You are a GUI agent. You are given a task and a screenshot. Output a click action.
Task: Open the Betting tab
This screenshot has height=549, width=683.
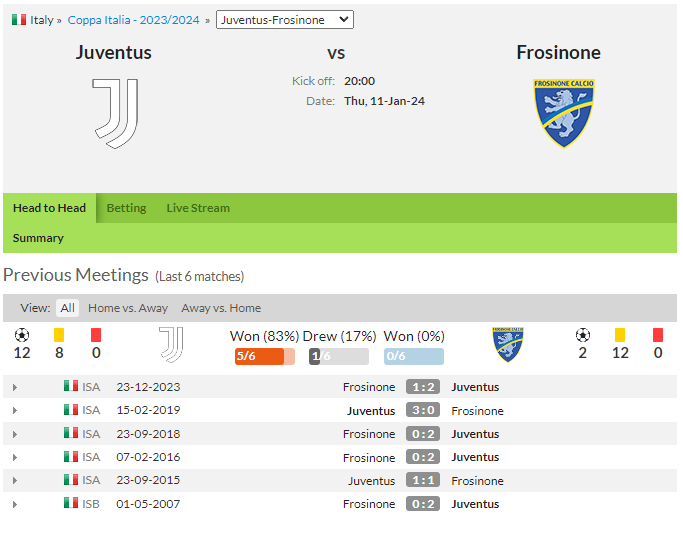pos(126,208)
